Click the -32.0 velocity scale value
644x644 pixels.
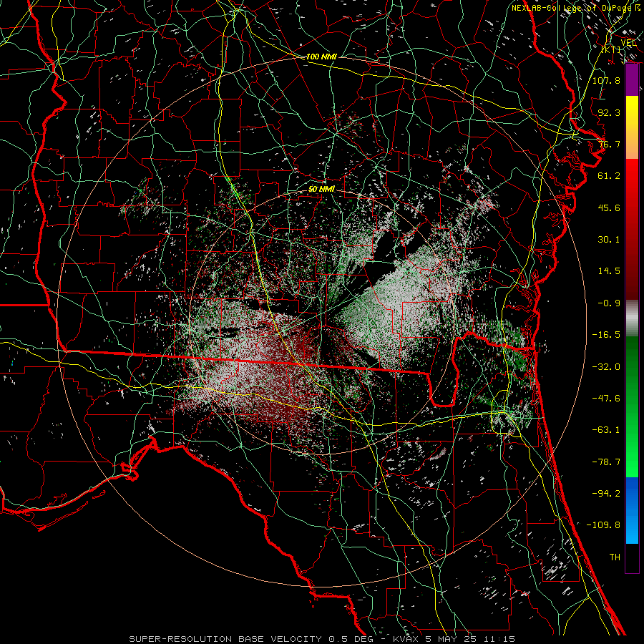(606, 367)
